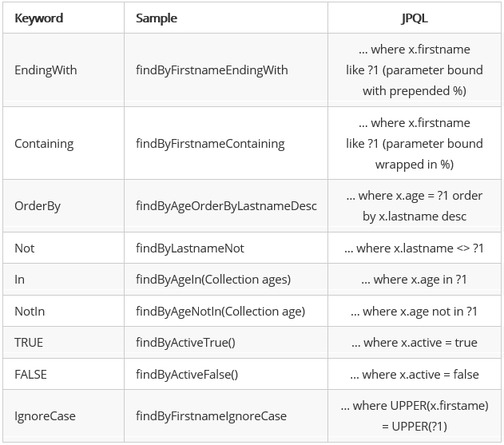
Task: Select the Containing keyword cell
Action: [44, 144]
